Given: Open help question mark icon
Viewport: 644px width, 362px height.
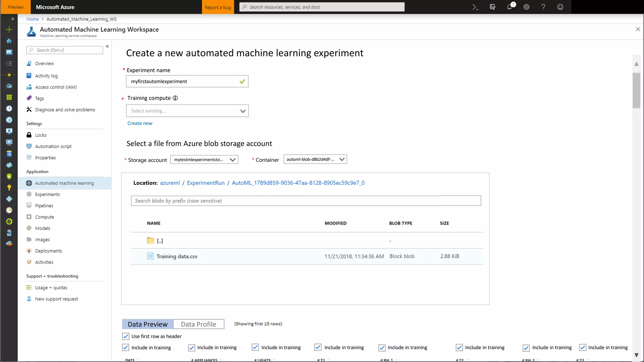Looking at the screenshot, I should [543, 7].
